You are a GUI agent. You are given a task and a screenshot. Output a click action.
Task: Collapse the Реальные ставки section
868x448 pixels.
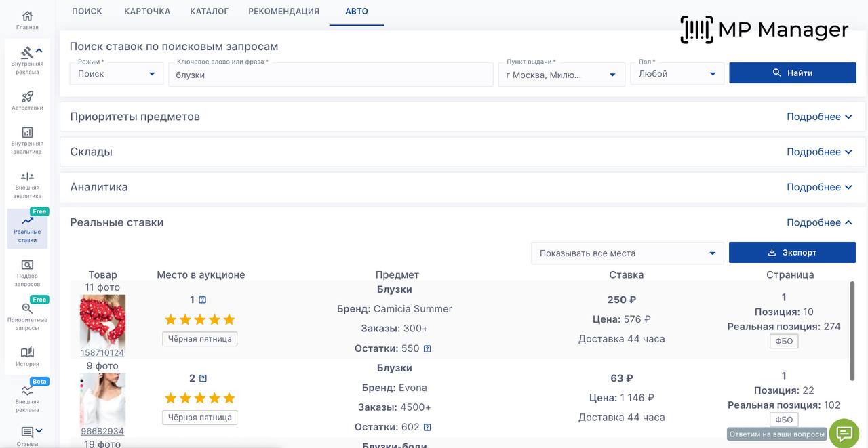pos(818,222)
